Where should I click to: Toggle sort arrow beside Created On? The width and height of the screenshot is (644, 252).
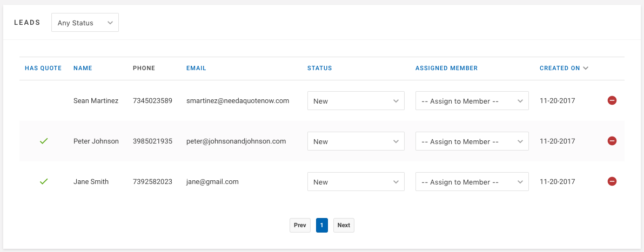(x=585, y=68)
